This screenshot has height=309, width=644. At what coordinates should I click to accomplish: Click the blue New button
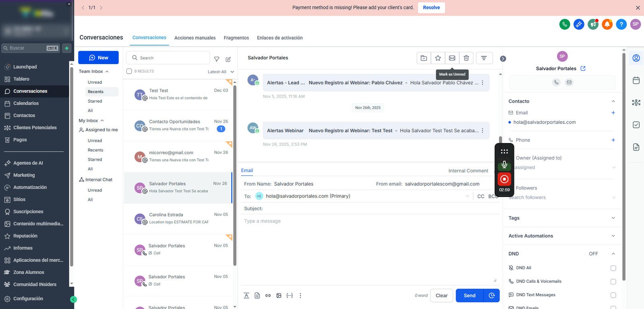click(x=98, y=58)
